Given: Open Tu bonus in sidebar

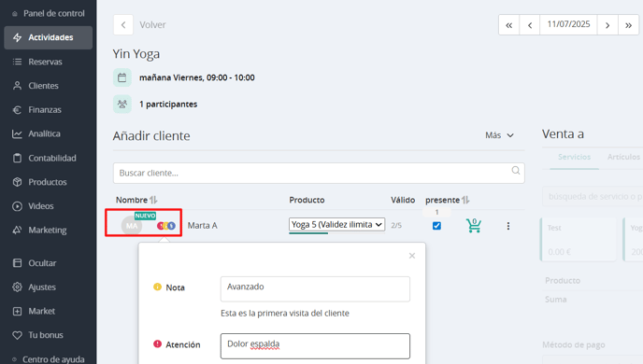Looking at the screenshot, I should [46, 335].
